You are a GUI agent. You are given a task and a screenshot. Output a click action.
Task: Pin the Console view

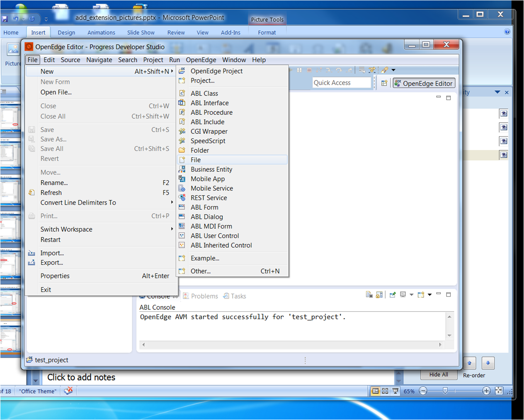(392, 294)
